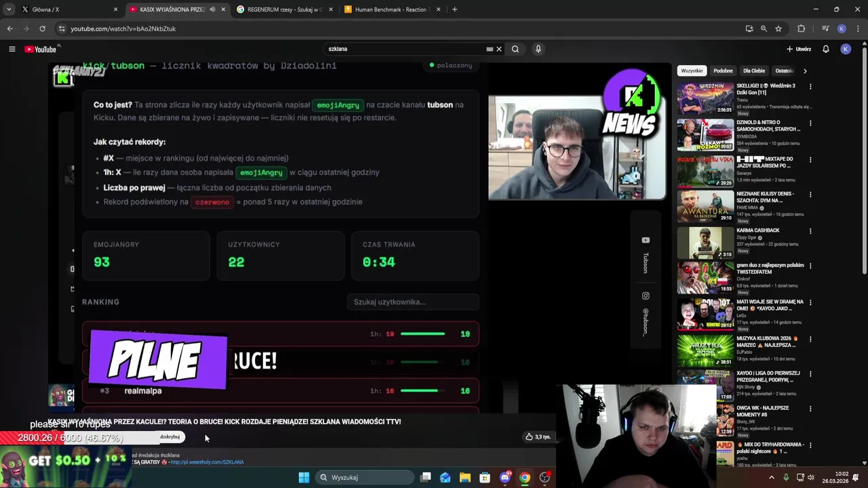Open the Windows Start menu
The height and width of the screenshot is (488, 868).
tap(304, 477)
